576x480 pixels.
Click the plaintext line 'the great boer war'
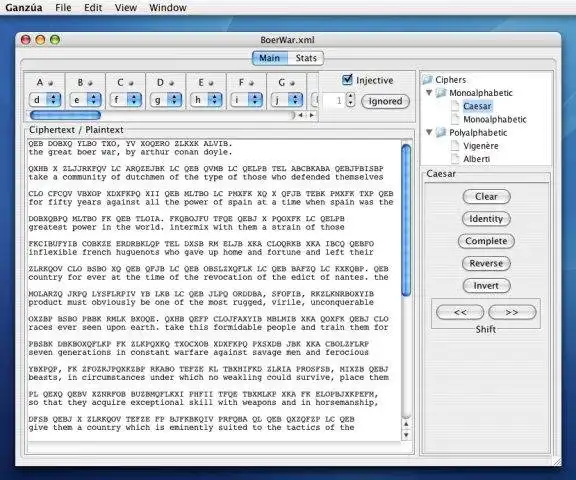pyautogui.click(x=130, y=152)
